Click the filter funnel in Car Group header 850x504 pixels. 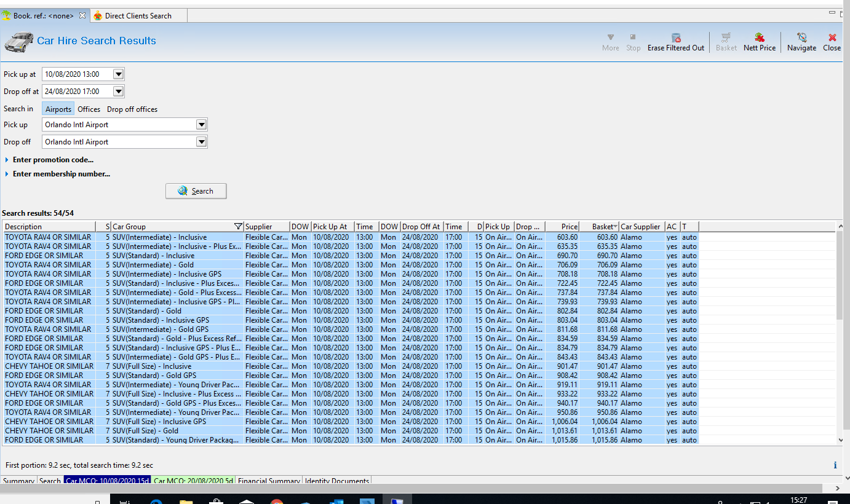238,226
